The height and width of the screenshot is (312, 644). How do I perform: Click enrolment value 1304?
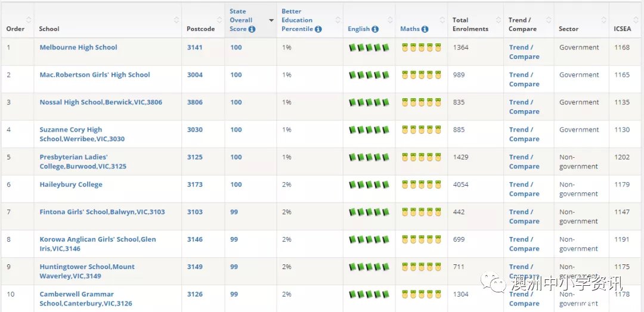pos(461,294)
